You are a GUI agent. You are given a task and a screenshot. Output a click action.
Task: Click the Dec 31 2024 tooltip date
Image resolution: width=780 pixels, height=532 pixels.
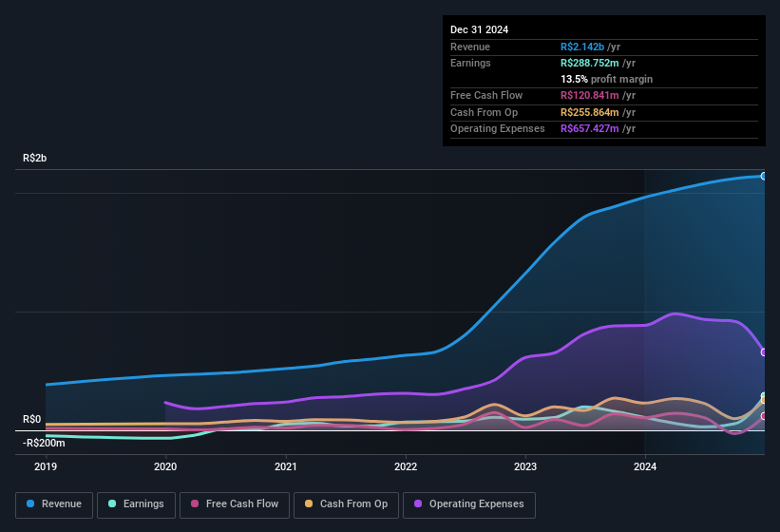(x=479, y=29)
